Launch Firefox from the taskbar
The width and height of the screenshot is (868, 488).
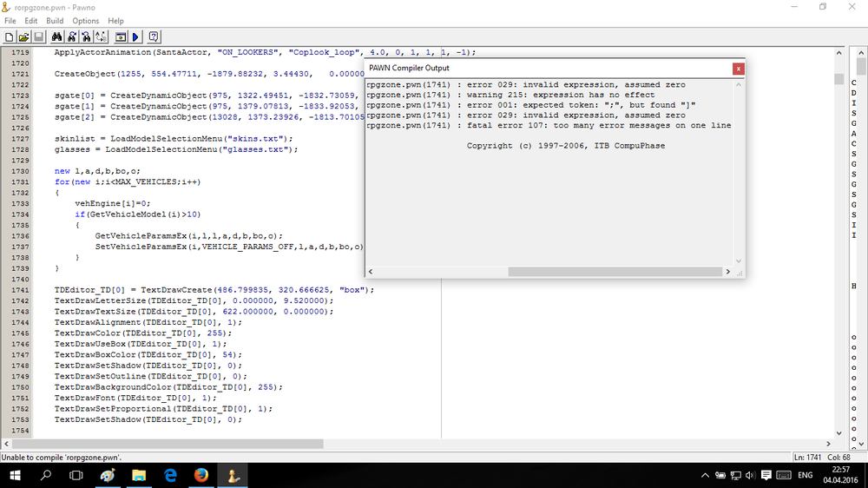click(201, 475)
